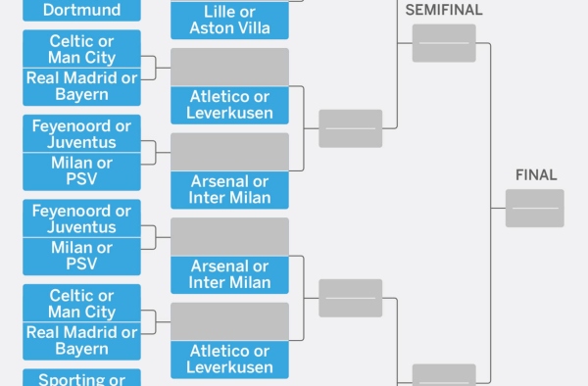
Task: Choose Real Madrid or Bayern box above first Feyenoord
Action: pos(81,87)
